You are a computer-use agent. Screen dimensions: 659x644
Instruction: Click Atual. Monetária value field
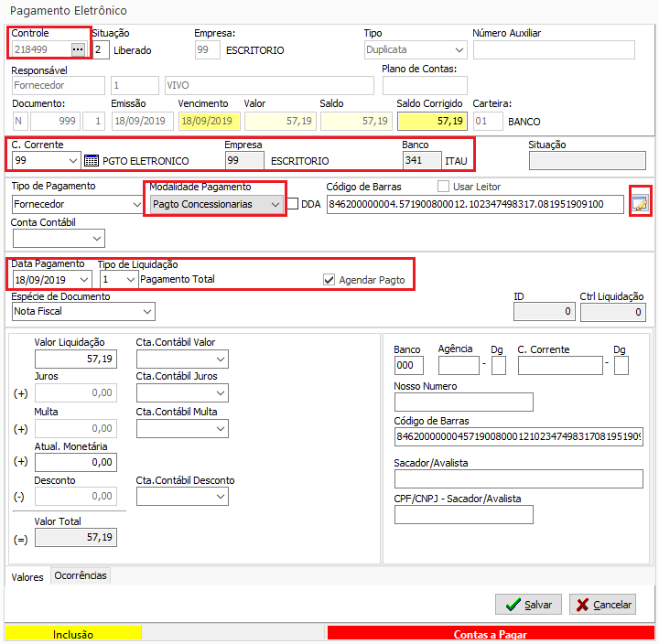[x=76, y=462]
